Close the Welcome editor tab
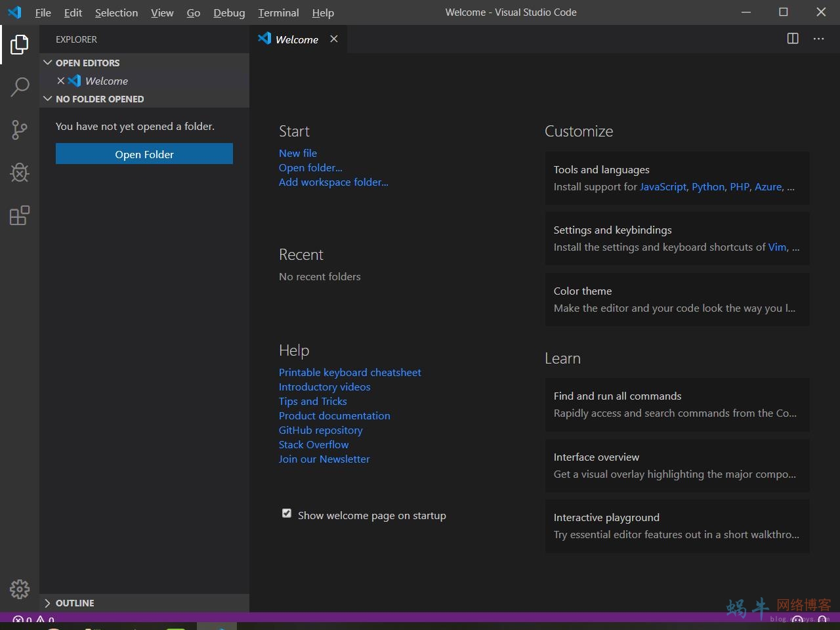840x630 pixels. tap(334, 39)
